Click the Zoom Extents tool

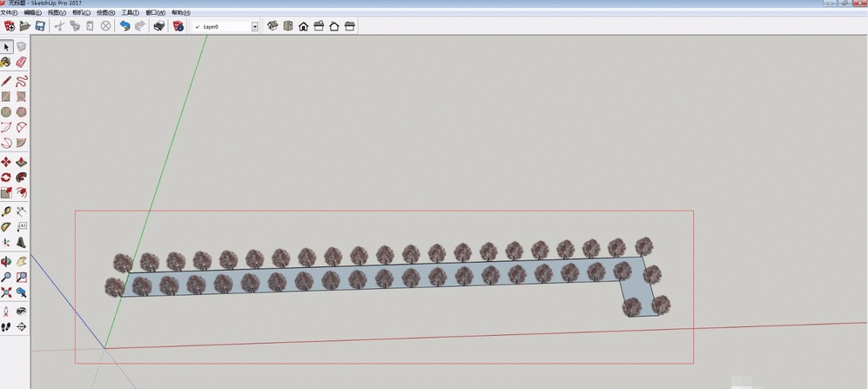[7, 292]
